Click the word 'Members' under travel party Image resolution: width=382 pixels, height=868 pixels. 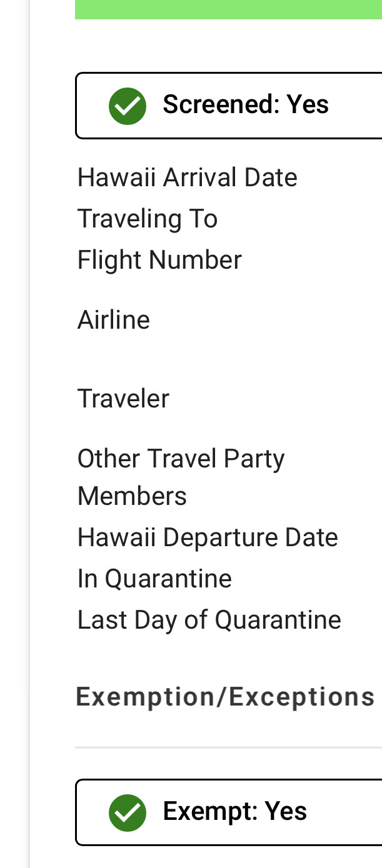132,496
